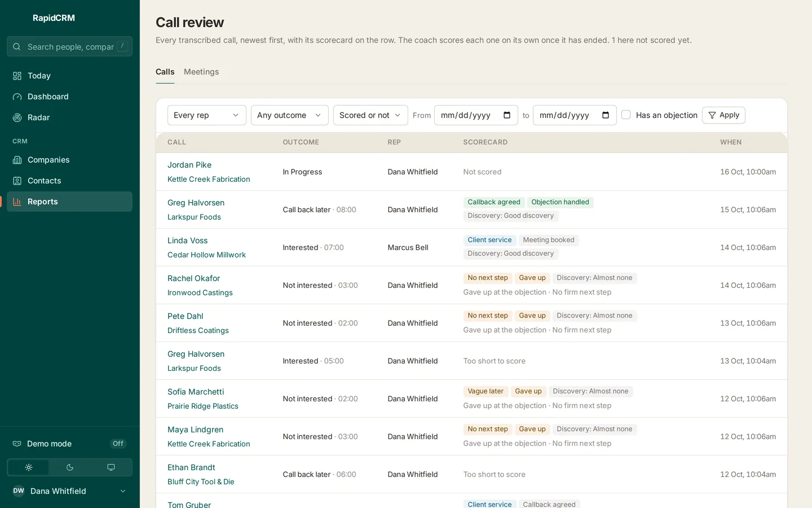Open Cedar Hollow Millwork company link
The width and height of the screenshot is (812, 508).
point(206,255)
